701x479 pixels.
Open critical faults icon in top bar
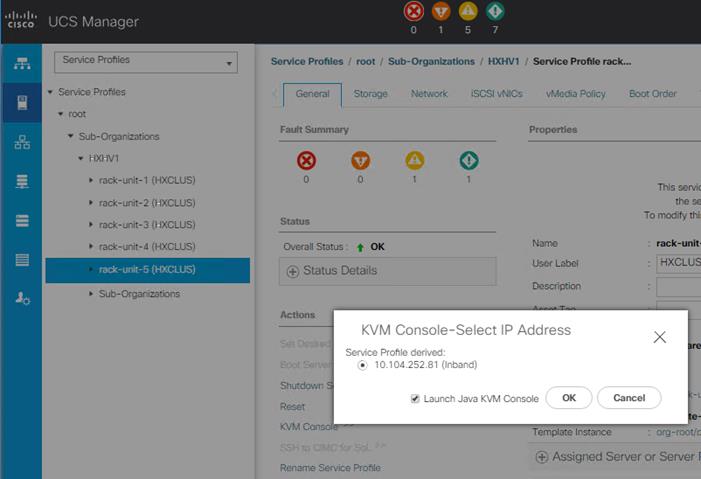point(414,11)
